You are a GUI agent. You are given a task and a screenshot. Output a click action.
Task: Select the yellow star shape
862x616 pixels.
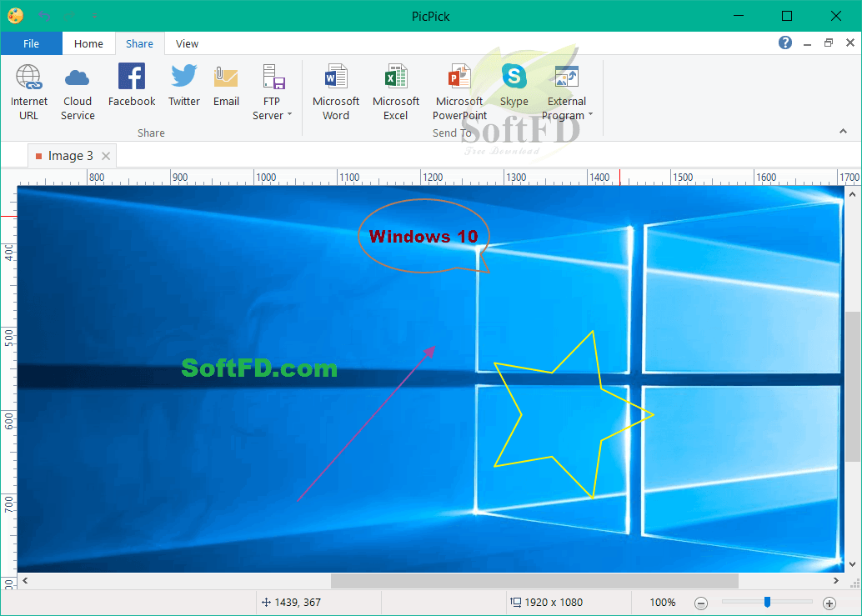[x=574, y=415]
